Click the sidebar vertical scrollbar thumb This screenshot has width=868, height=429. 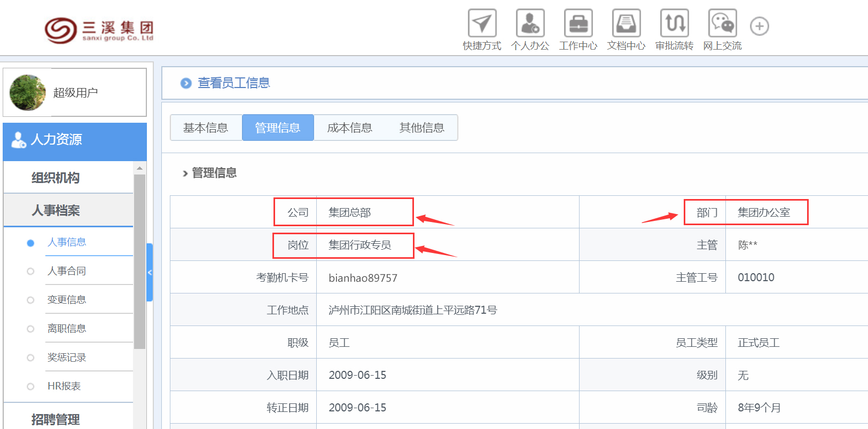click(139, 261)
